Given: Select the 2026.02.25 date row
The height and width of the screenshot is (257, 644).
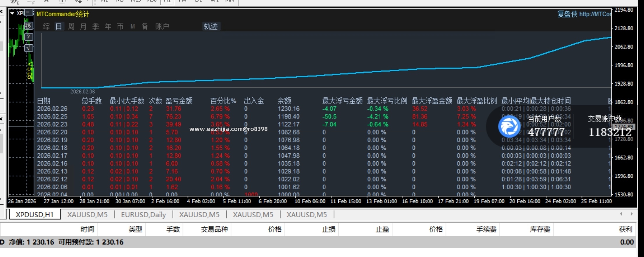Looking at the screenshot, I should click(52, 117).
